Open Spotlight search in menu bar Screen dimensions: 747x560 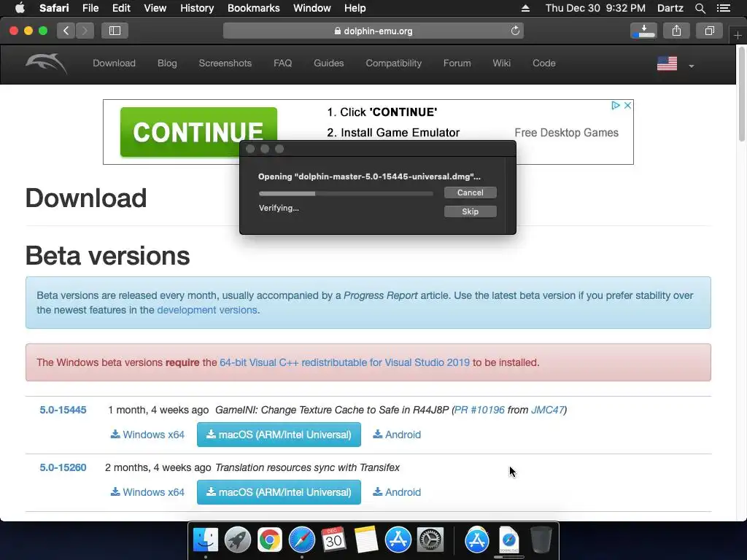pyautogui.click(x=700, y=8)
